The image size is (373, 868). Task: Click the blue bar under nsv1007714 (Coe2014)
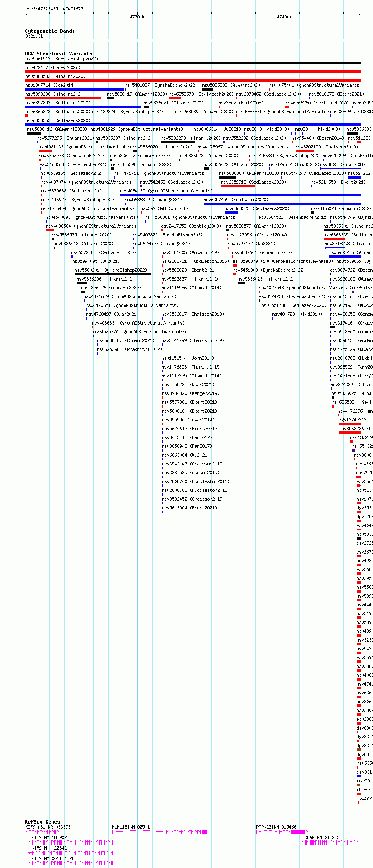[x=75, y=89]
